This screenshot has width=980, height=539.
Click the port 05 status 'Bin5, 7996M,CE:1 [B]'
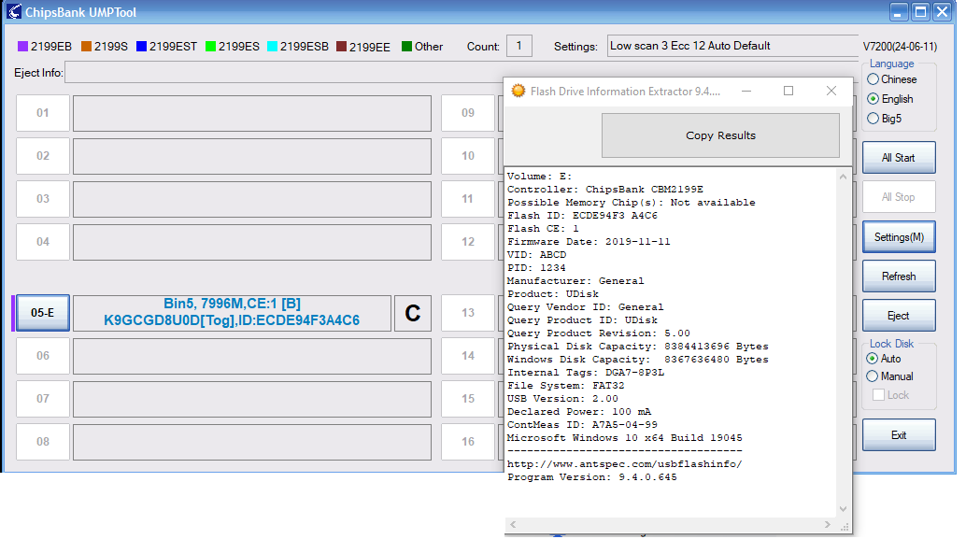pyautogui.click(x=232, y=304)
